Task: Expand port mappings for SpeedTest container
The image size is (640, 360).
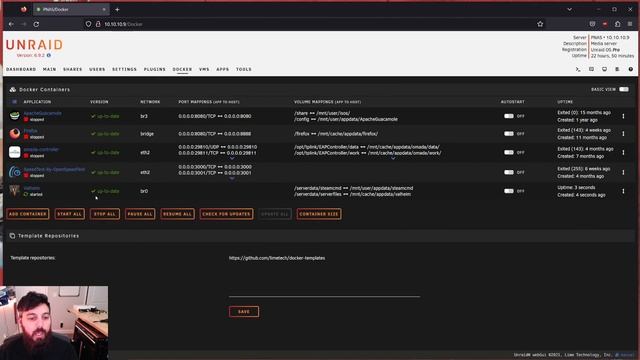Action: 232,178
